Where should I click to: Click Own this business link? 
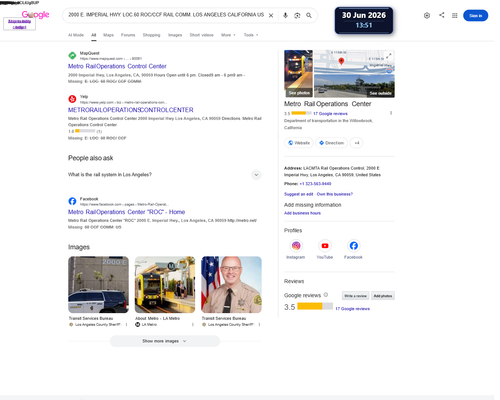pyautogui.click(x=335, y=194)
